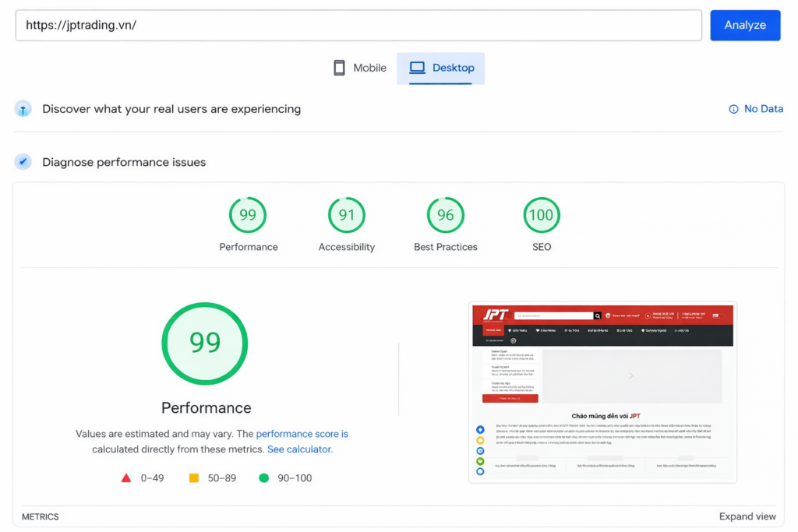798x532 pixels.
Task: Switch to the Desktop tab
Action: (441, 68)
